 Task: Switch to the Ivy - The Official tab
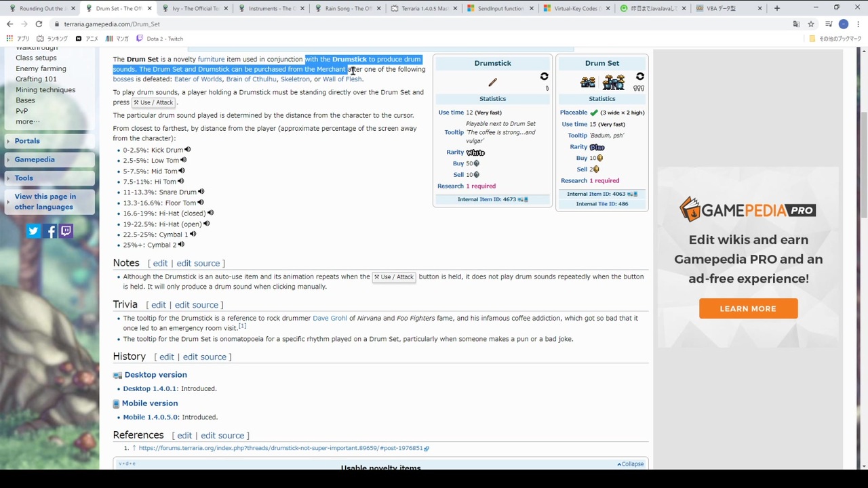pos(195,8)
